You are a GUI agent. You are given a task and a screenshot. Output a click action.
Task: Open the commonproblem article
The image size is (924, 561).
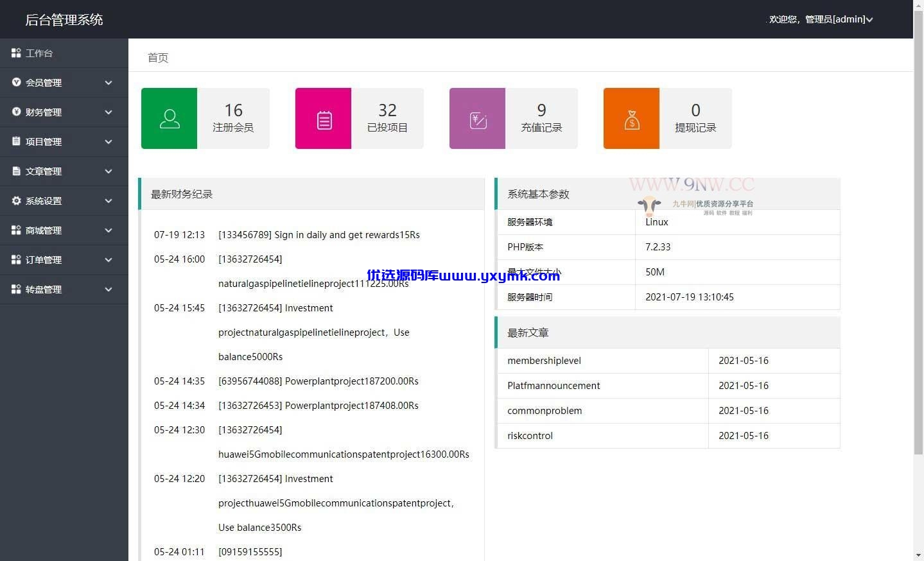coord(545,411)
